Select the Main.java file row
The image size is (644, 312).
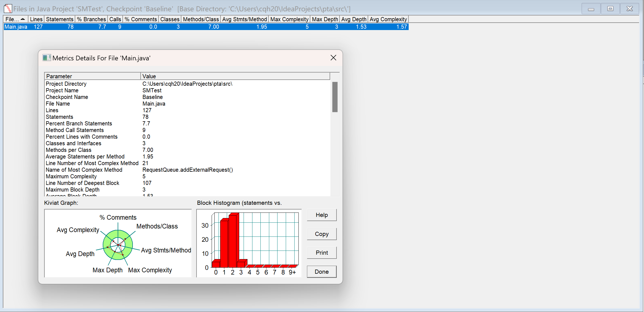coord(16,27)
